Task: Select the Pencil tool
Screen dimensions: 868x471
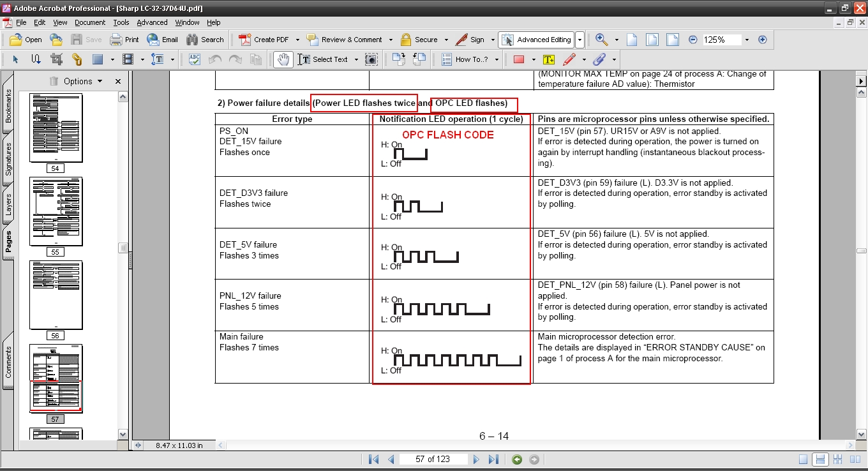Action: [x=569, y=59]
